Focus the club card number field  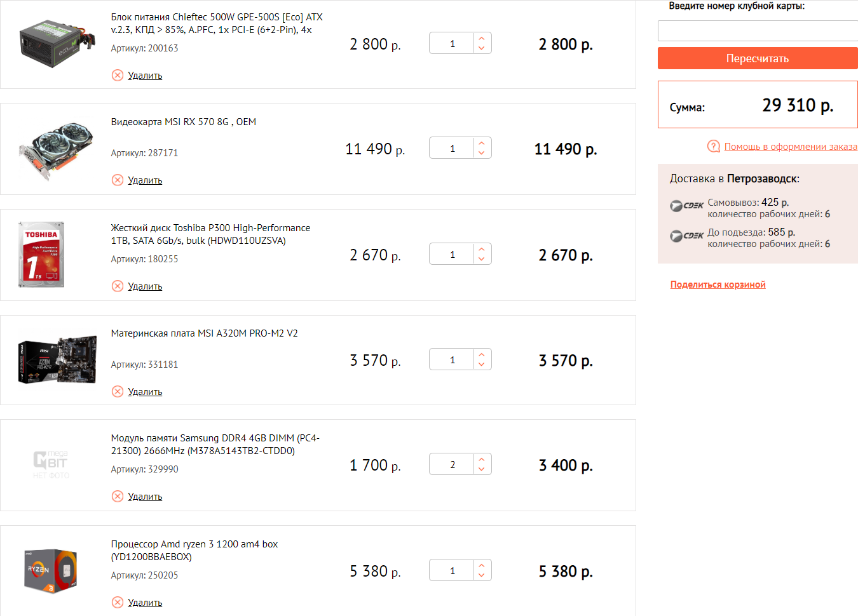(757, 31)
